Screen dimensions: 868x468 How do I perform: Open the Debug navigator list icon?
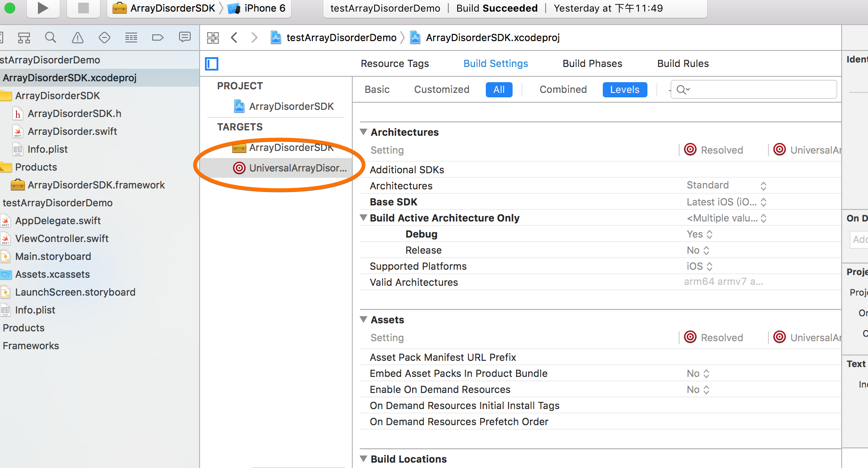[x=131, y=38]
